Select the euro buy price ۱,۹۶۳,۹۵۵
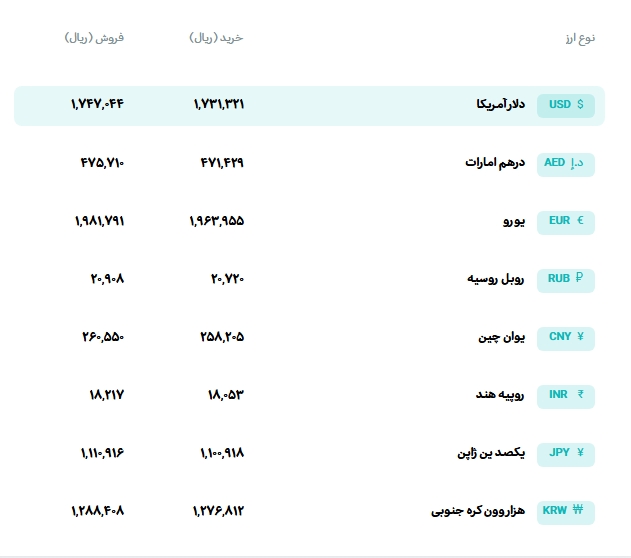 (x=217, y=221)
